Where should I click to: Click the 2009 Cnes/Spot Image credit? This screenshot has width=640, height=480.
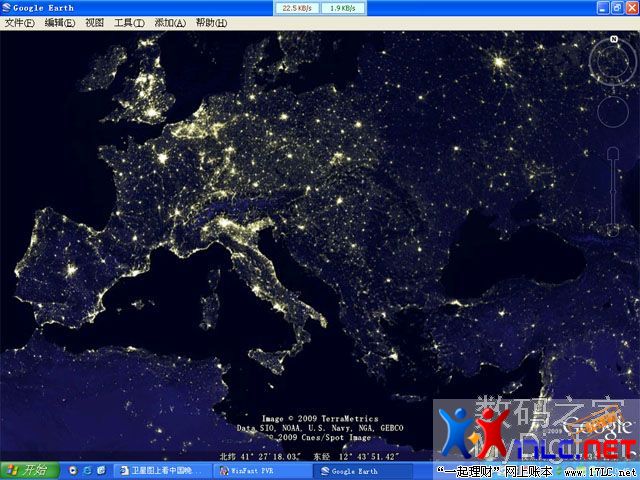coord(320,437)
